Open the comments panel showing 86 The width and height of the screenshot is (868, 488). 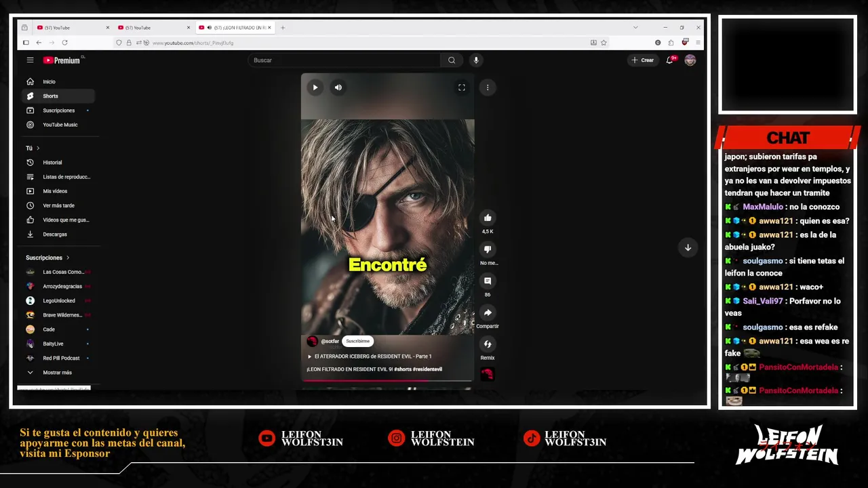click(x=488, y=281)
